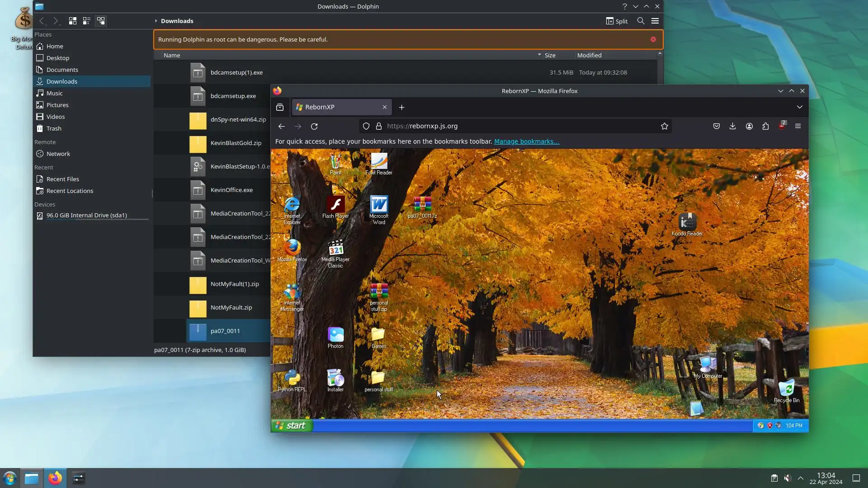Viewport: 868px width, 488px height.
Task: Toggle Dolphin Split view
Action: [x=617, y=21]
